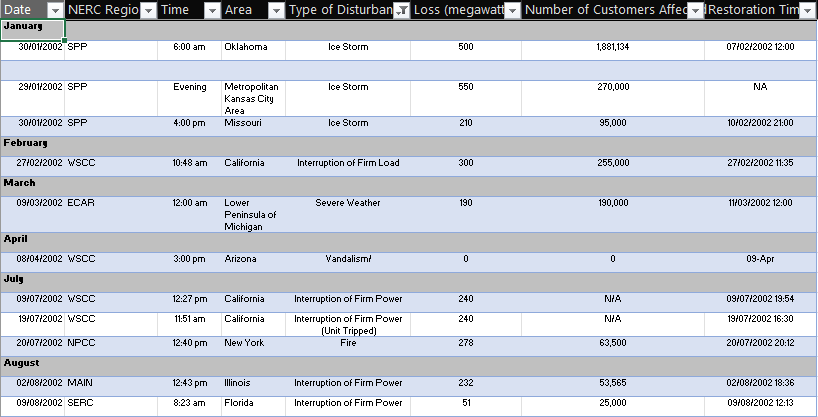Open the Loss (megawatts) filter dropdown

(x=512, y=10)
